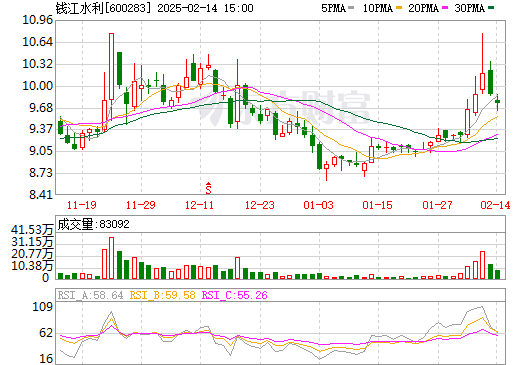Click the 8.41 price axis label

click(41, 194)
